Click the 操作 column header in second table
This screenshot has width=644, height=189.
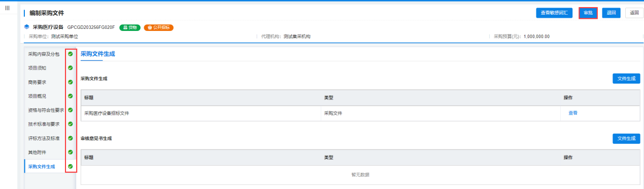coord(568,158)
